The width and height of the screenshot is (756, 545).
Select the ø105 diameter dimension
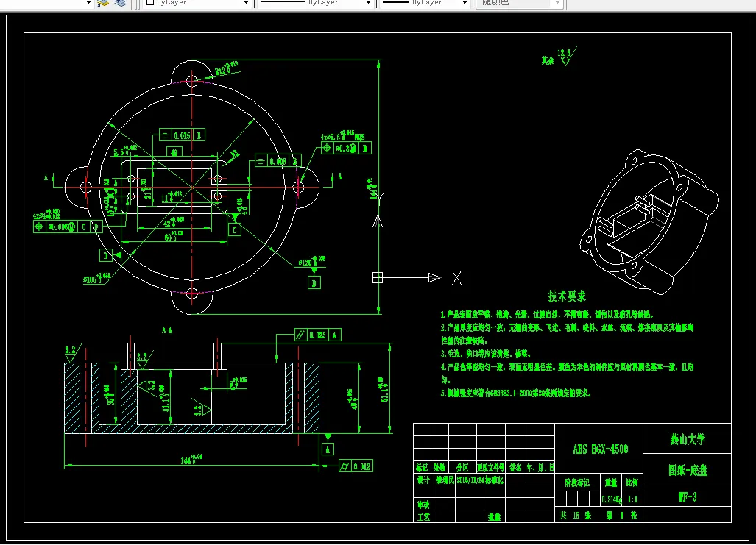click(x=96, y=279)
